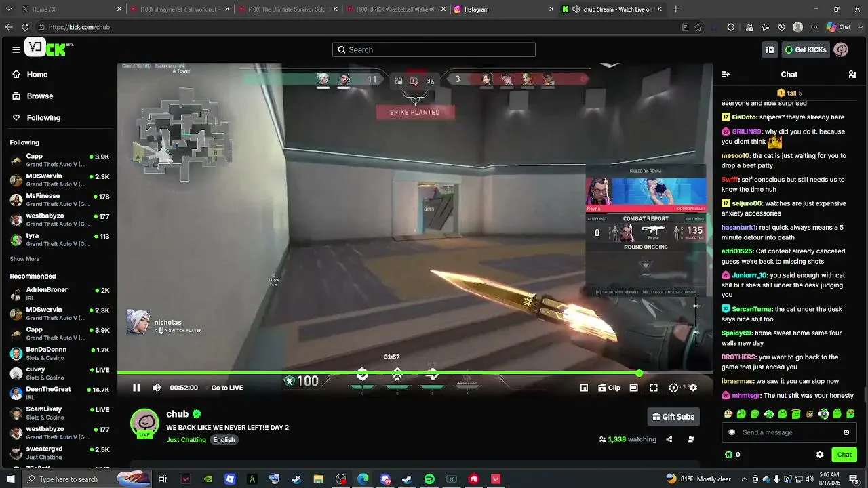Image resolution: width=868 pixels, height=488 pixels.
Task: Click the browser address bar URL
Action: coord(79,27)
